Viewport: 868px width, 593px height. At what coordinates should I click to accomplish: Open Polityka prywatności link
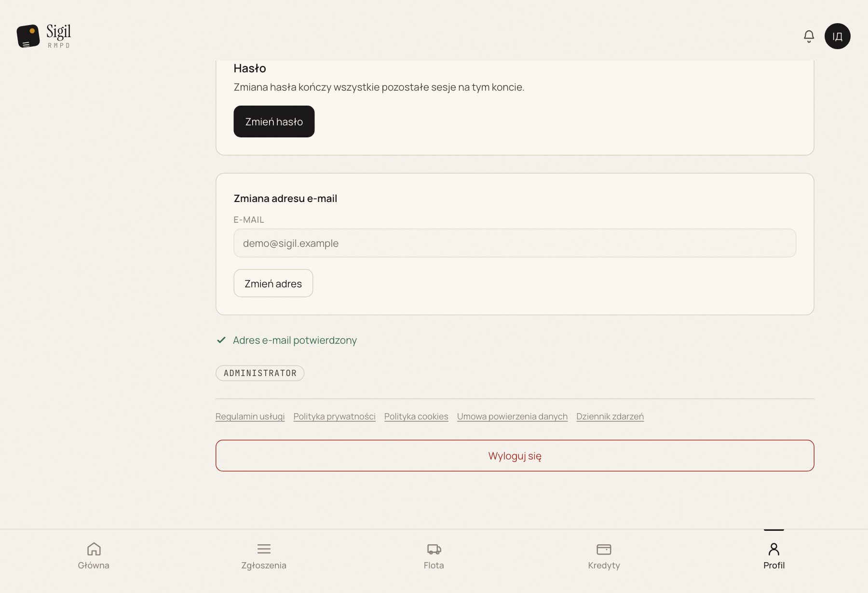(334, 416)
